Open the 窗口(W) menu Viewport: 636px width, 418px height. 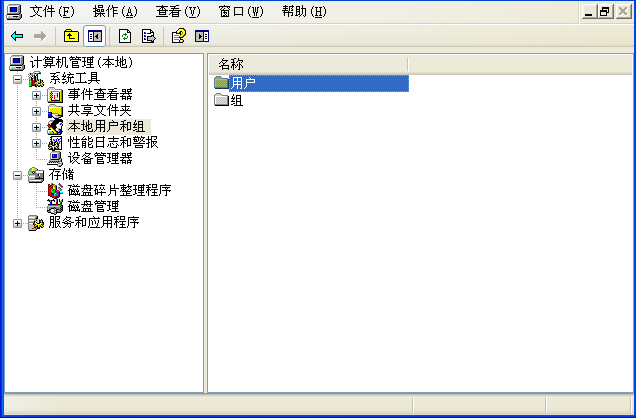241,12
